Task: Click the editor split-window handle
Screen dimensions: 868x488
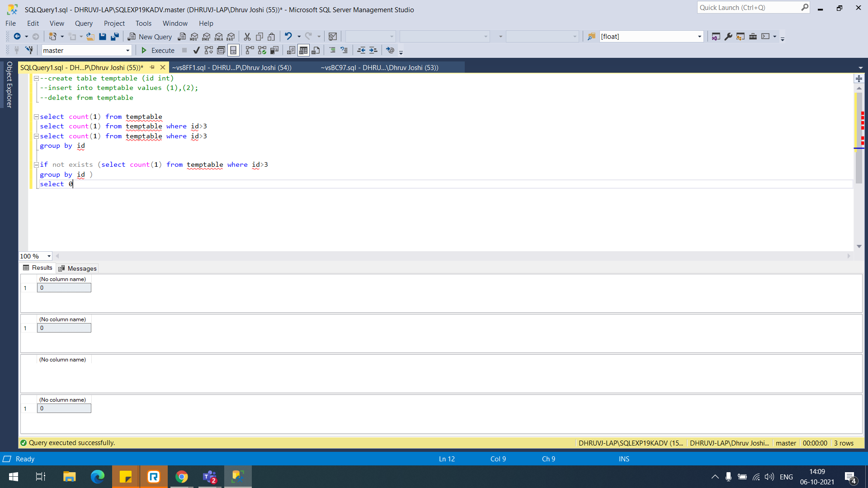Action: tap(859, 79)
